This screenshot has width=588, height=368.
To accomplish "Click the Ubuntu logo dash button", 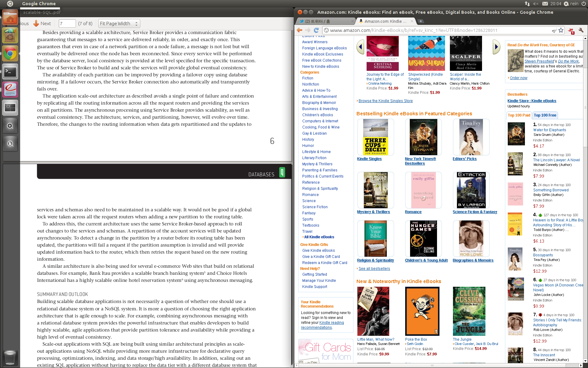I will tap(10, 4).
